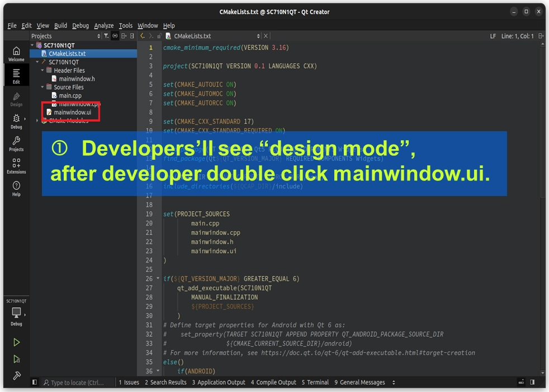Image resolution: width=549 pixels, height=392 pixels.
Task: Toggle the left sidebar visibility
Action: (34, 382)
